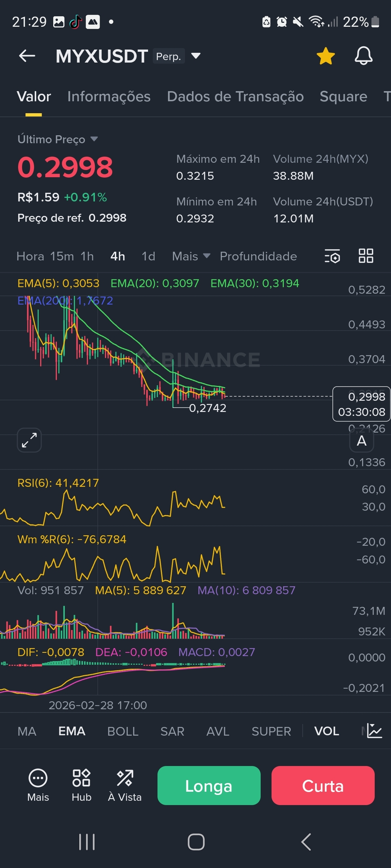Open indicator chart list icon
This screenshot has width=391, height=868.
click(374, 731)
